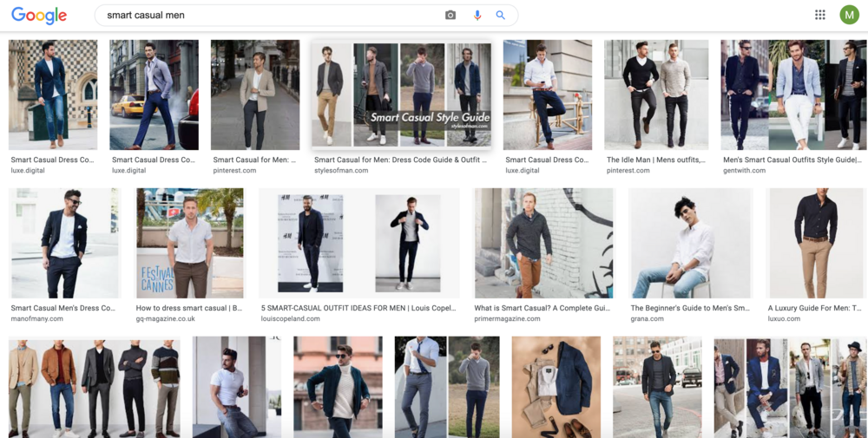Viewport: 868px width, 438px height.
Task: Open the luxuo.com Luxury Guide result
Action: 814,308
